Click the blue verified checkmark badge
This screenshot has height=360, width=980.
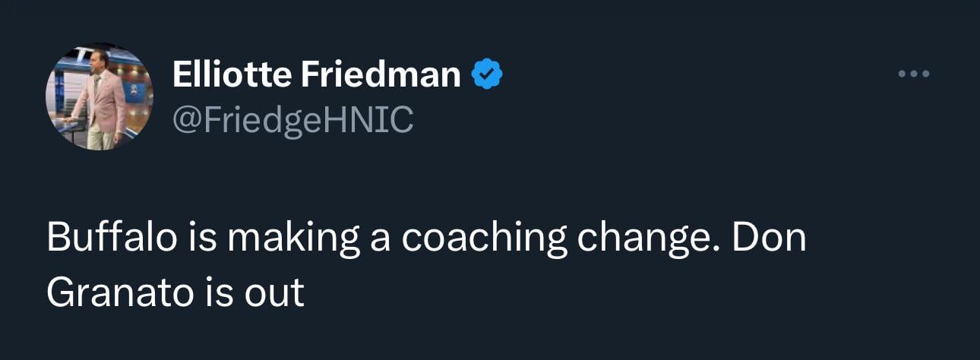pos(485,75)
